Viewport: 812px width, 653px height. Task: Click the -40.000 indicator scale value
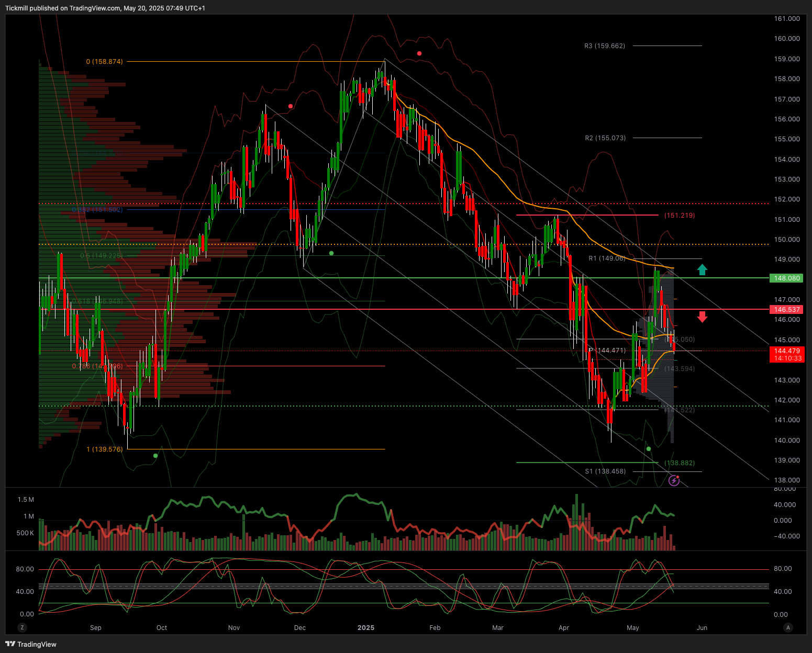(x=787, y=536)
